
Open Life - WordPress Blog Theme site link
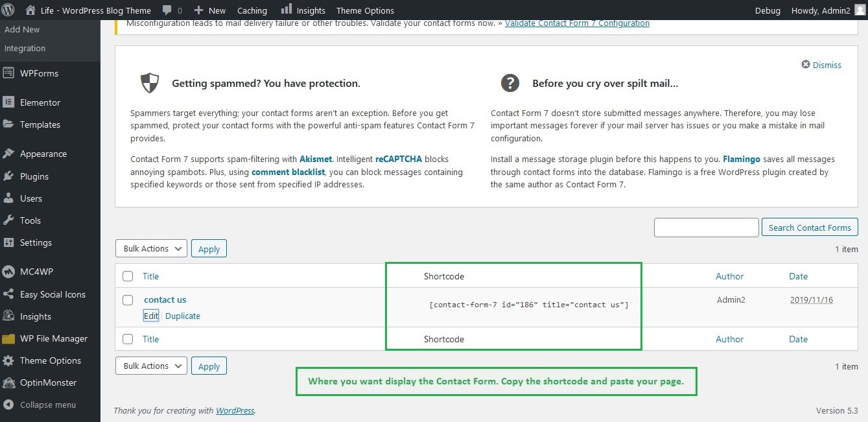(96, 10)
